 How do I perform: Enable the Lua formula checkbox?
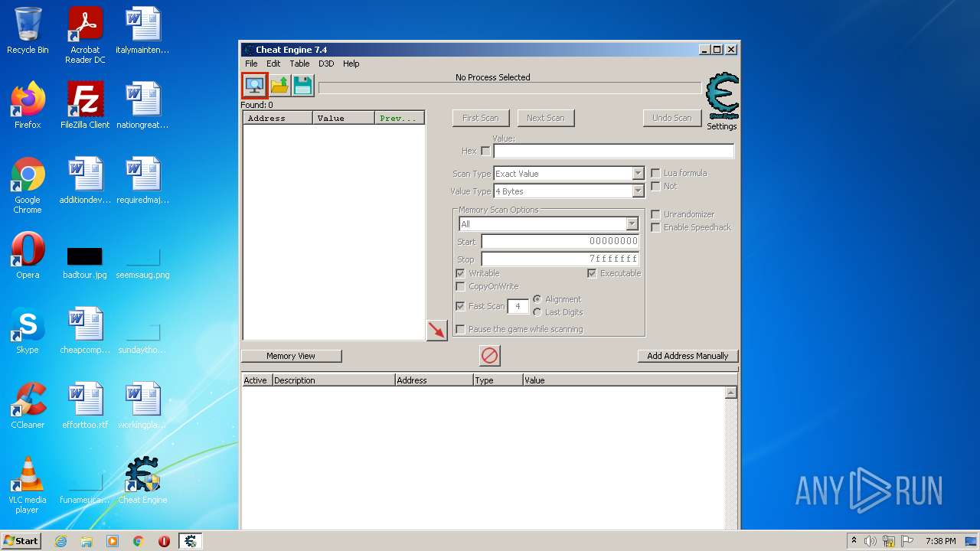tap(655, 173)
